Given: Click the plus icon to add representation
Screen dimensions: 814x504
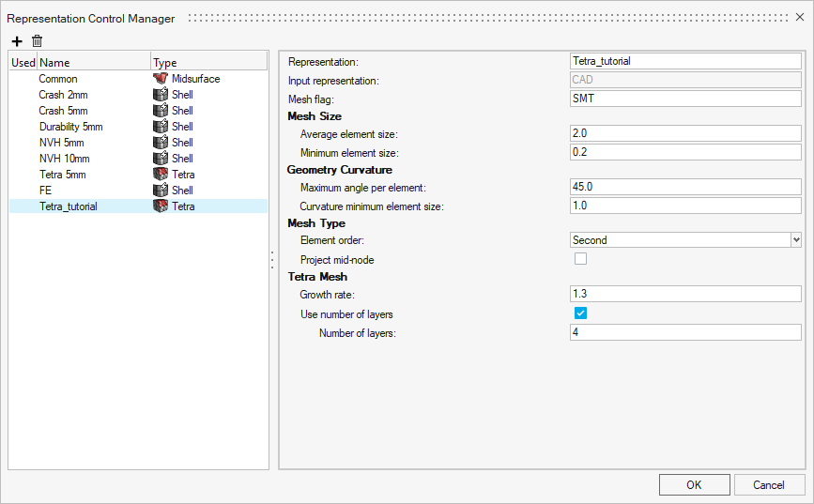Looking at the screenshot, I should pos(17,41).
